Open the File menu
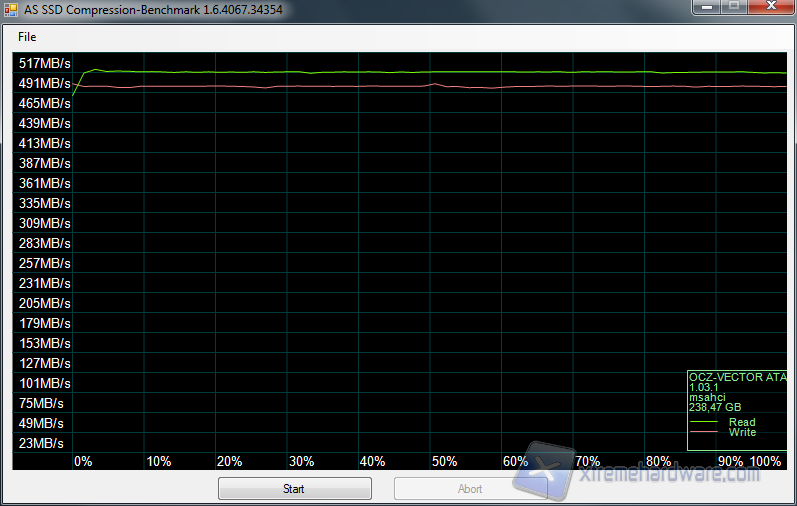 (27, 37)
